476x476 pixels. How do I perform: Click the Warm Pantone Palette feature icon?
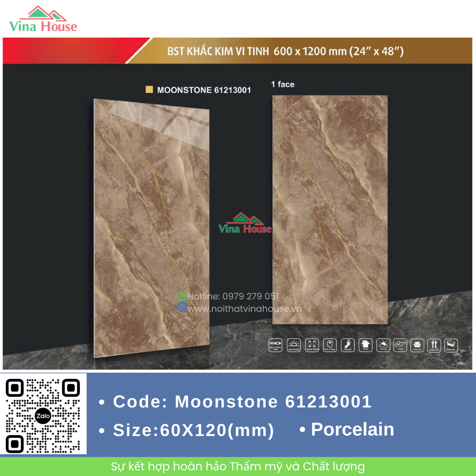tap(275, 345)
